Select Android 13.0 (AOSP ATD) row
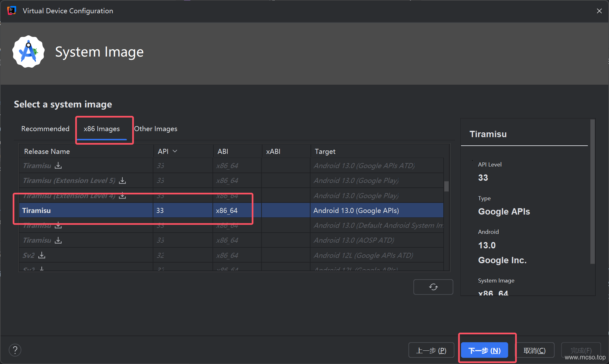Viewport: 609px width, 364px height. point(231,240)
